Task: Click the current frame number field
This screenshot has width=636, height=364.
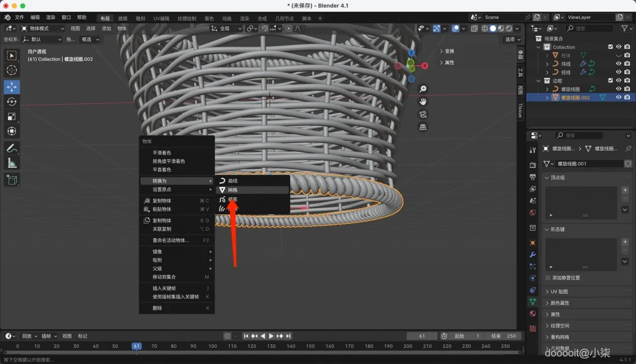Action: pos(422,336)
